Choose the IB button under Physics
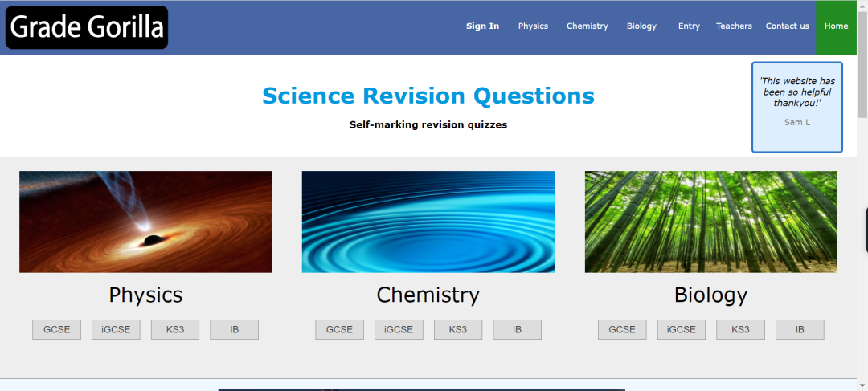868x391 pixels. tap(234, 330)
